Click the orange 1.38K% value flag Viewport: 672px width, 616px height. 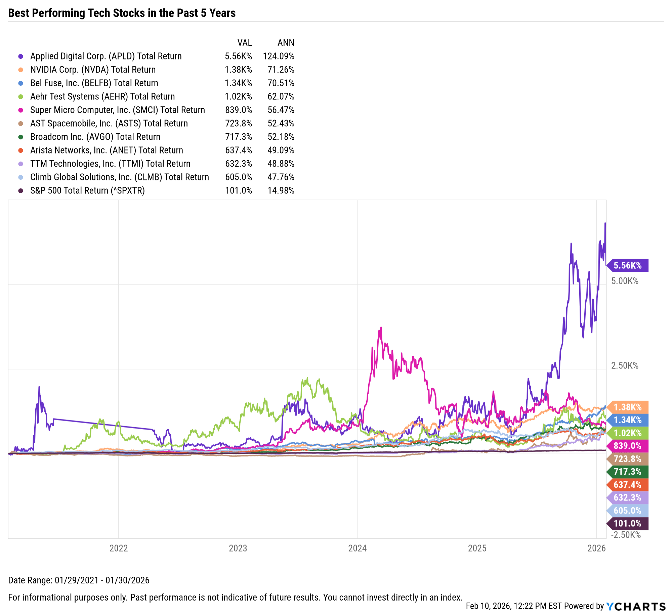point(628,407)
